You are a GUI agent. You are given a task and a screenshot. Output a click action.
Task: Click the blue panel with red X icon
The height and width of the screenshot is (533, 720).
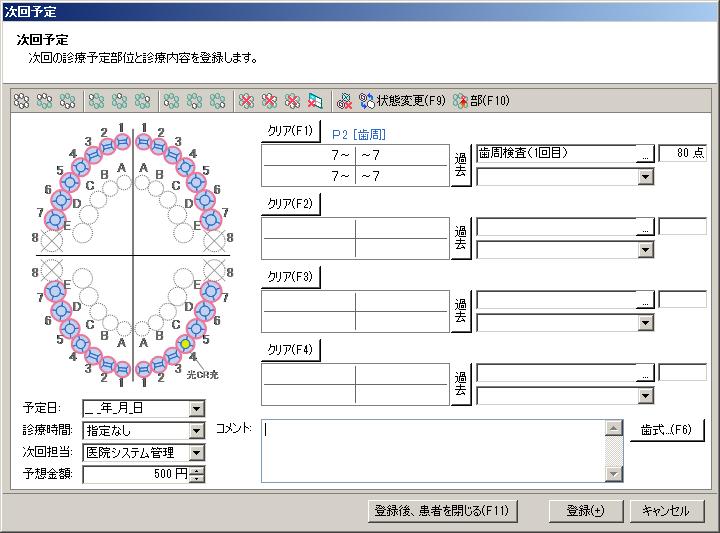coord(315,101)
